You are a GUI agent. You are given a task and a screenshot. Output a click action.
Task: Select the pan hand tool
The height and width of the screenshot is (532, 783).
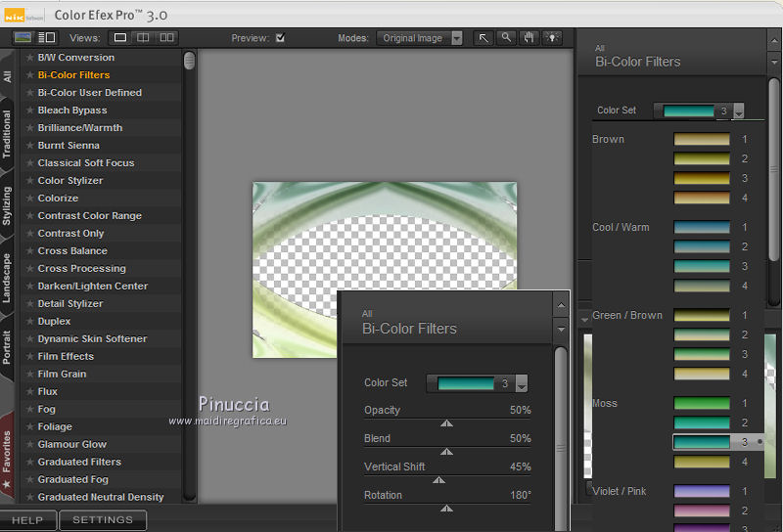coord(529,38)
